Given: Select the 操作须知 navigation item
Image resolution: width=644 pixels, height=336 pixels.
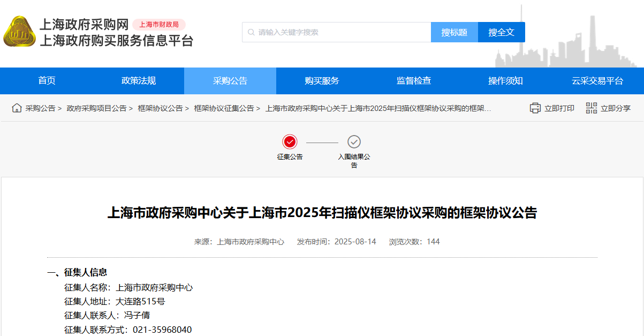Looking at the screenshot, I should pyautogui.click(x=506, y=80).
